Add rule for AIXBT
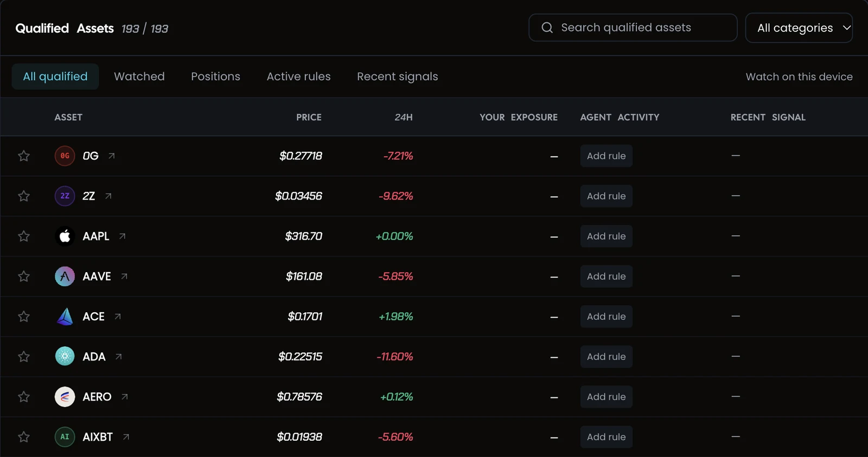The height and width of the screenshot is (457, 868). tap(607, 437)
